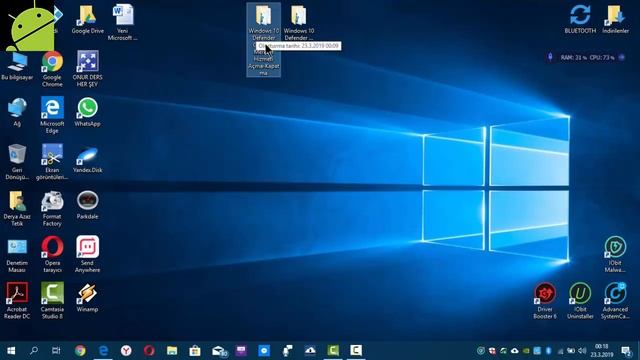Open the İndirilenler downloads folder
Screen dimensions: 640x360
[616, 19]
